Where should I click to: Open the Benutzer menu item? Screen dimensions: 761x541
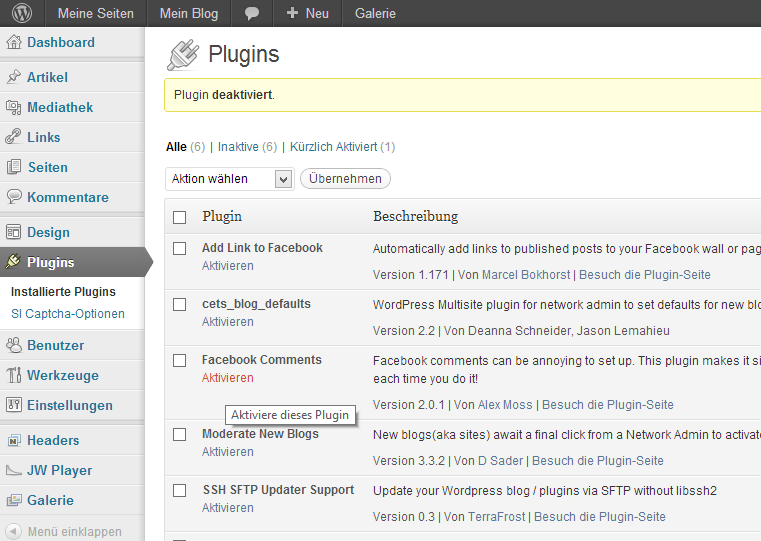[x=55, y=345]
